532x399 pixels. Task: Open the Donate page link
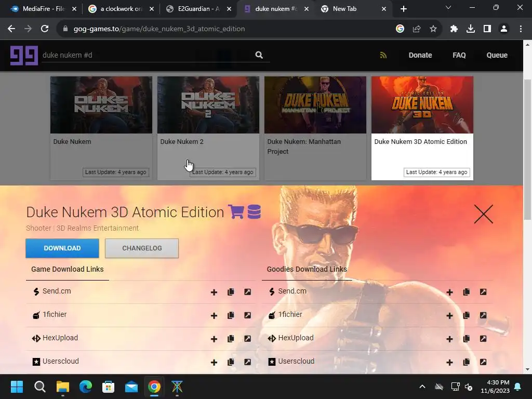[420, 55]
